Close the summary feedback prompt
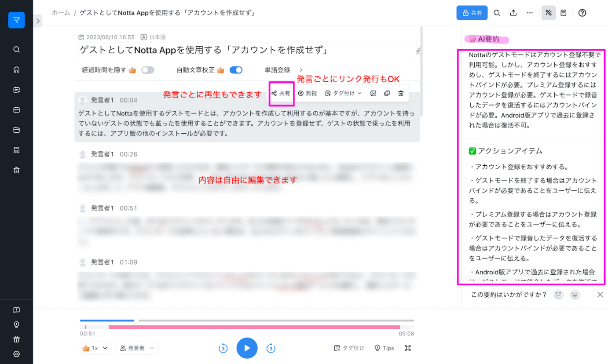Image resolution: width=608 pixels, height=364 pixels. tap(600, 295)
